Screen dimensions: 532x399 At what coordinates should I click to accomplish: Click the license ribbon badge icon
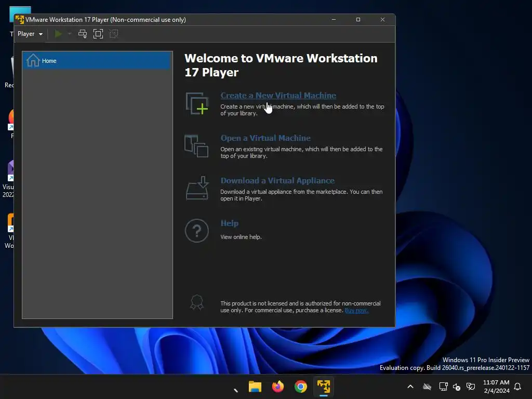pyautogui.click(x=197, y=302)
